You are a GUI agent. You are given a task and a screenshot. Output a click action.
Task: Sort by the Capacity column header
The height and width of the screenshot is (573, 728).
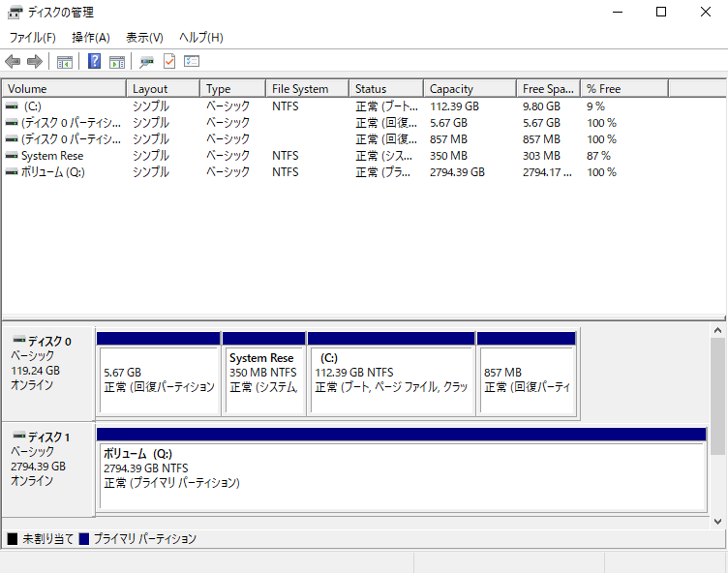[x=470, y=89]
